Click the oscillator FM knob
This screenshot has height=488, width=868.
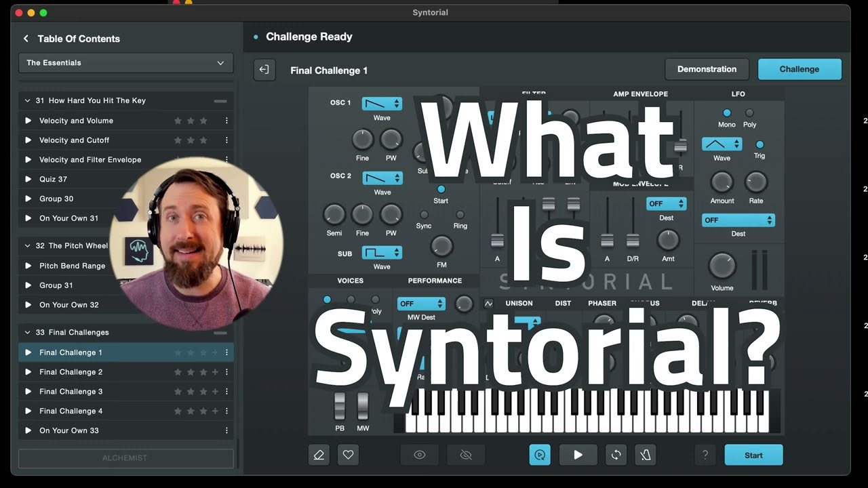click(441, 246)
